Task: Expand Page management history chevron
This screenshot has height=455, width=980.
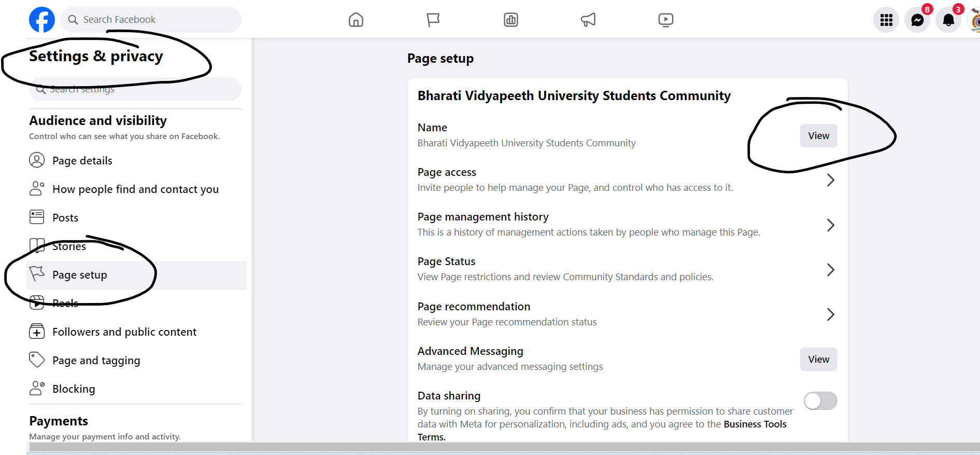Action: [x=830, y=225]
